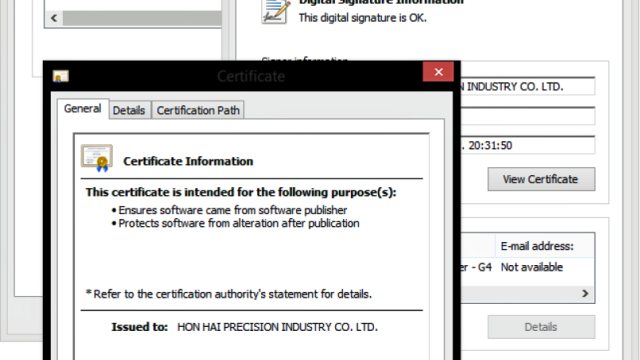The height and width of the screenshot is (360, 640).
Task: Click the signing time field showing 20:31:50
Action: [x=527, y=145]
